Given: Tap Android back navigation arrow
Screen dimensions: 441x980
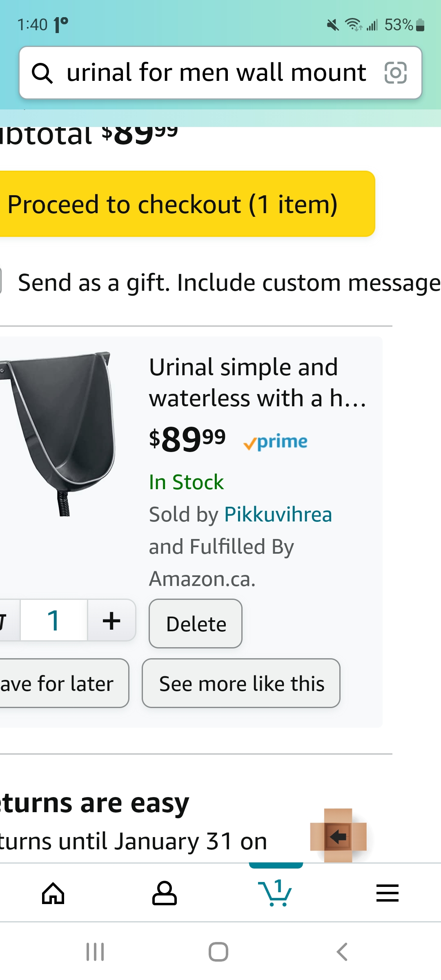Looking at the screenshot, I should [342, 952].
